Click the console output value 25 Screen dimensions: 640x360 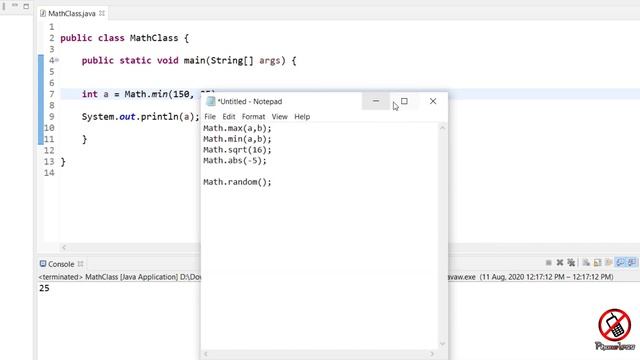click(44, 288)
